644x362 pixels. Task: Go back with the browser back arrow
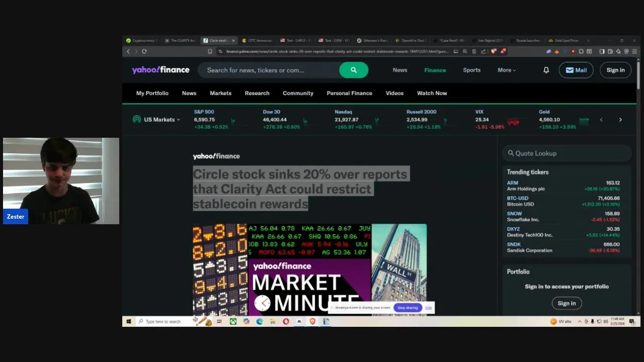pos(128,51)
